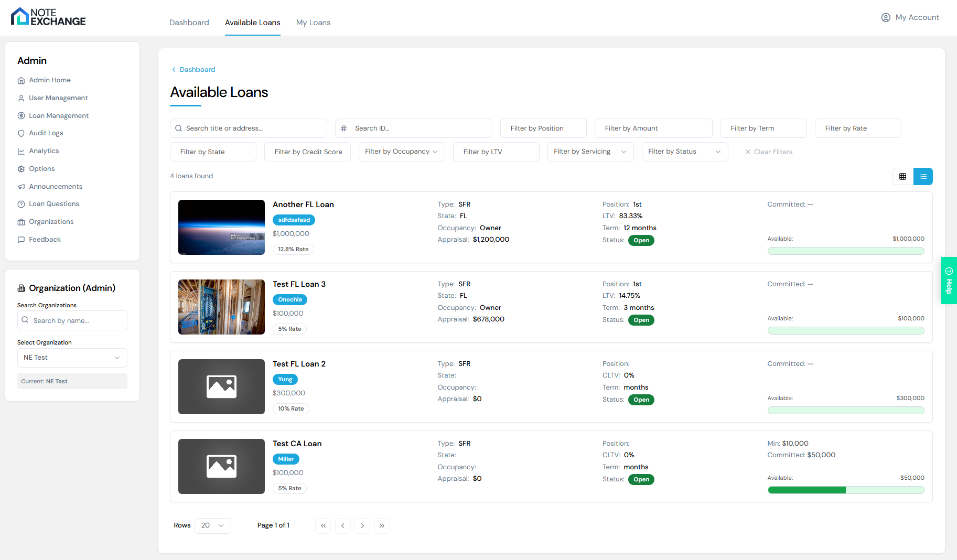This screenshot has width=957, height=560.
Task: Expand the Filter by Occupancy dropdown
Action: coord(401,152)
